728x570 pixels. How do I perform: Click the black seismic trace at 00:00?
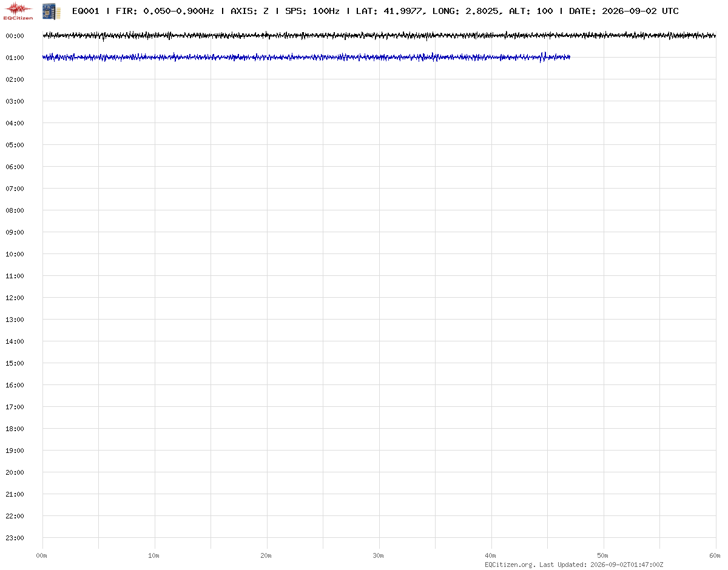point(379,36)
